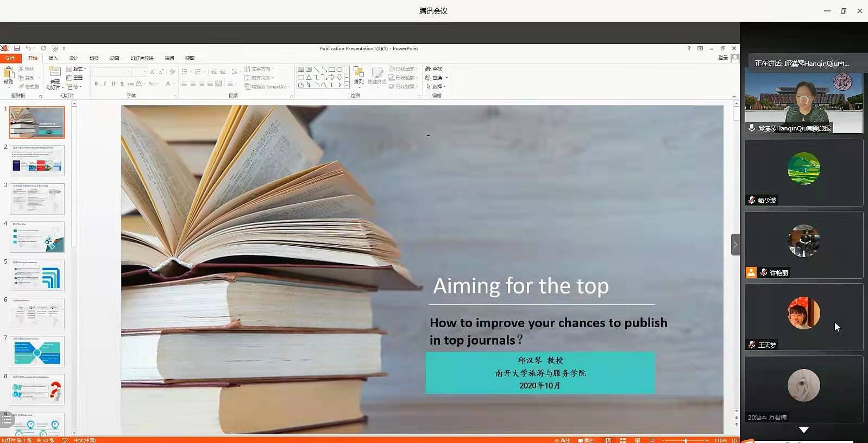Clear all text formatting with eraser icon
Viewport: 868px width, 443px height.
point(172,72)
